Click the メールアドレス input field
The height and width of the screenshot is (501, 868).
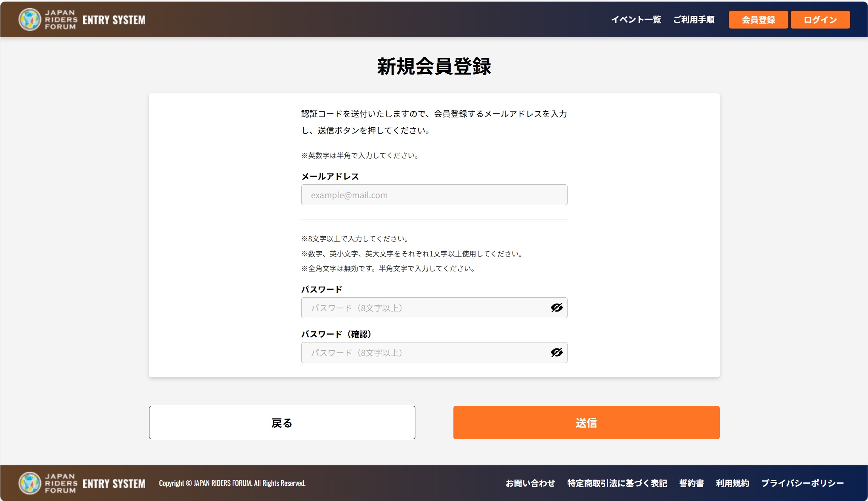click(434, 195)
